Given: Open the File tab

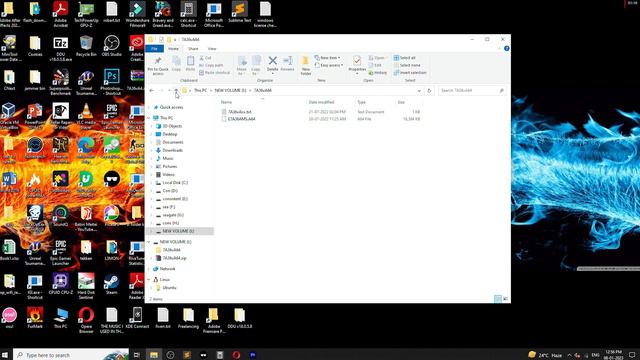Looking at the screenshot, I should [154, 49].
